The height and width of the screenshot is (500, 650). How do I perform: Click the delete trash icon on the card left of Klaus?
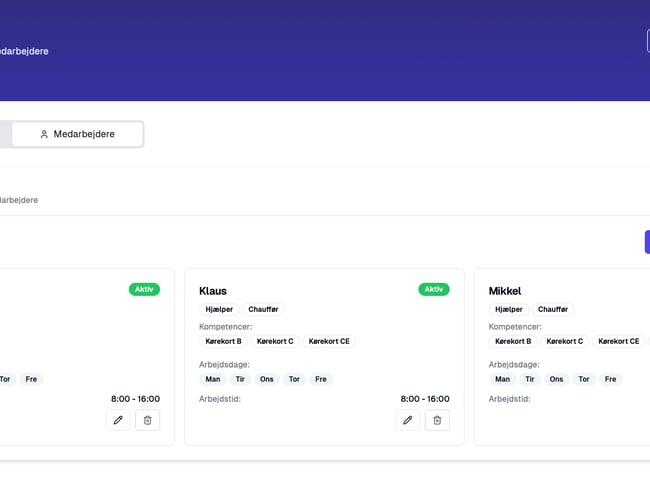click(x=147, y=420)
